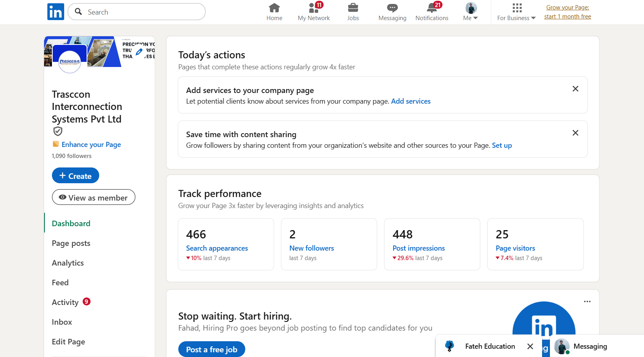Select Dashboard in the sidebar
Image resolution: width=644 pixels, height=357 pixels.
(x=71, y=223)
